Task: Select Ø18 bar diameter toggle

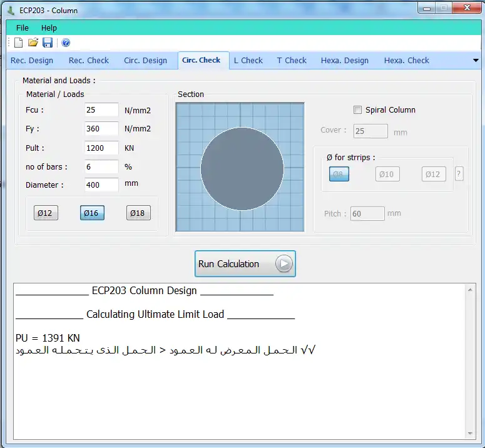Action: (138, 213)
